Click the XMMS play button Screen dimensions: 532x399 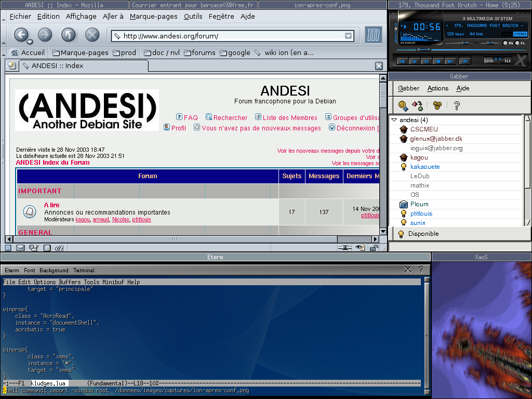[x=414, y=61]
